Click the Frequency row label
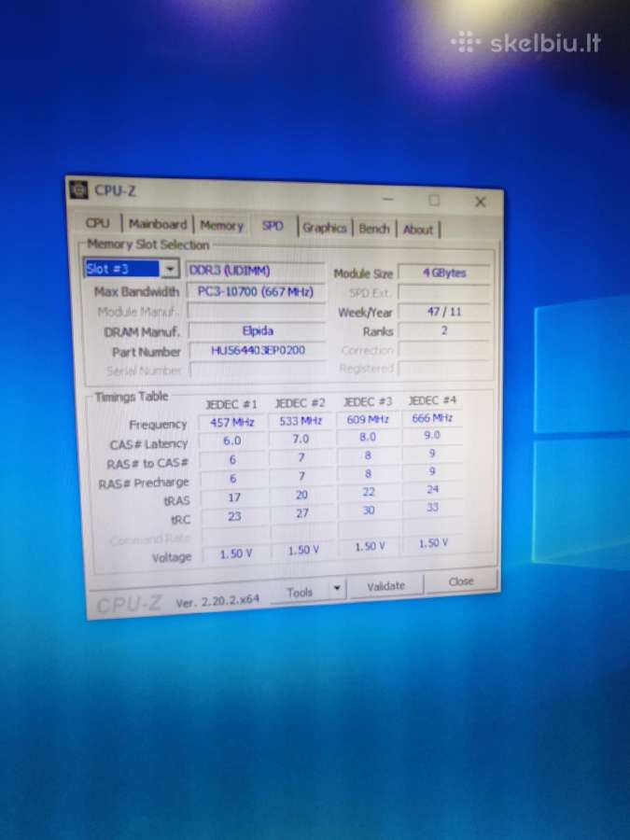 [x=158, y=425]
